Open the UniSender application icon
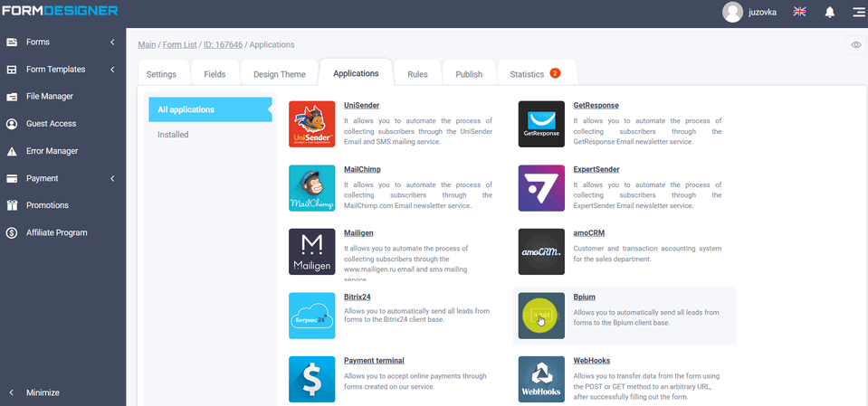This screenshot has width=868, height=406. [x=312, y=124]
